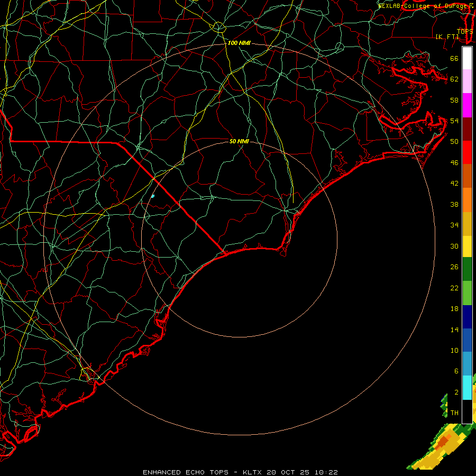Click the '58' legend value
Screen dimensions: 476x476
pos(454,100)
